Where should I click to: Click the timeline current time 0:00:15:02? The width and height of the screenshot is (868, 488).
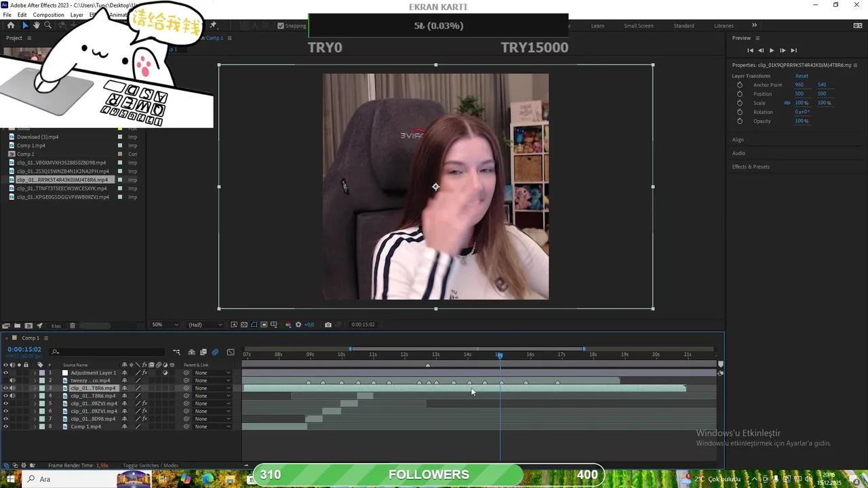[24, 349]
